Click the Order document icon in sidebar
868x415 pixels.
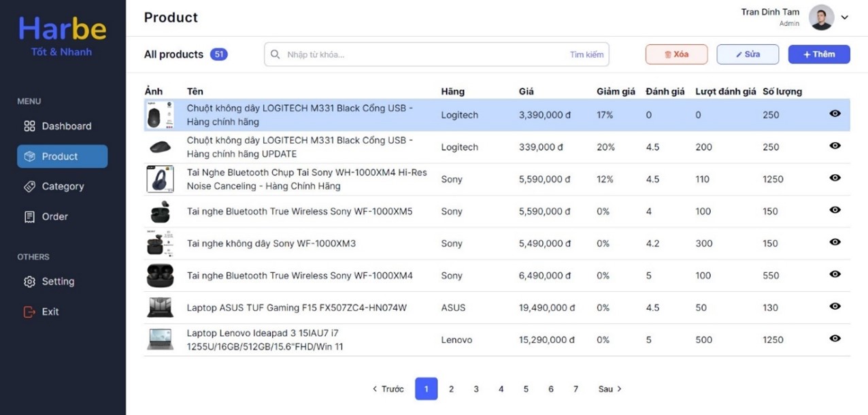[x=29, y=216]
